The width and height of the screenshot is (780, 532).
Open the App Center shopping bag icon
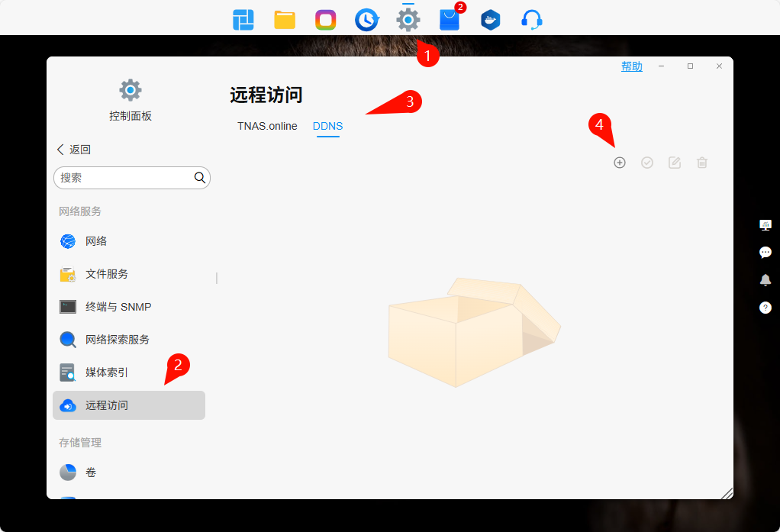(450, 20)
